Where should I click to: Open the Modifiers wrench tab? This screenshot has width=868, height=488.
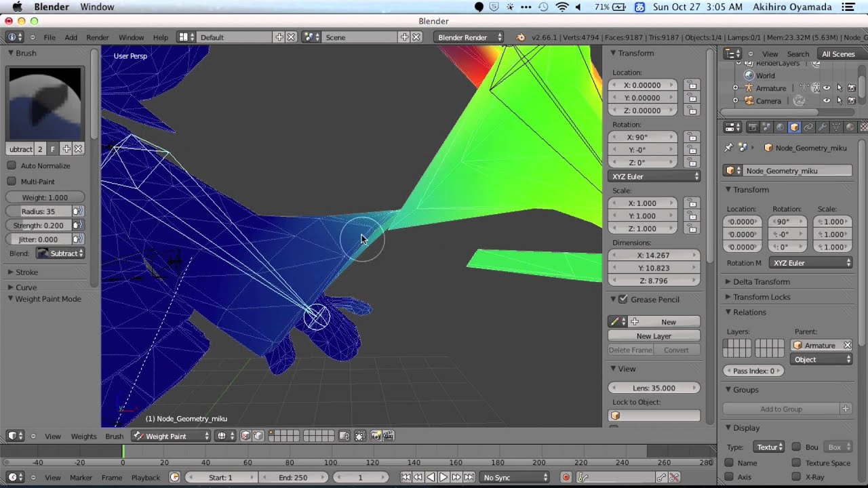pos(822,127)
